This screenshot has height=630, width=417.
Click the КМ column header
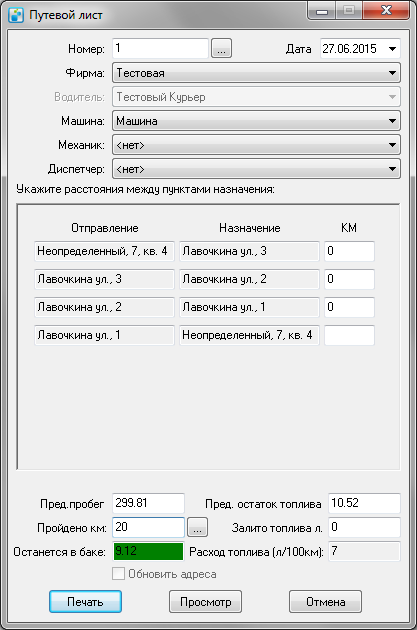click(x=349, y=228)
